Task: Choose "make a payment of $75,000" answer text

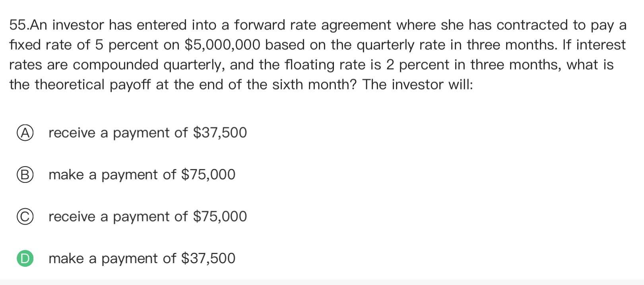Action: tap(142, 175)
